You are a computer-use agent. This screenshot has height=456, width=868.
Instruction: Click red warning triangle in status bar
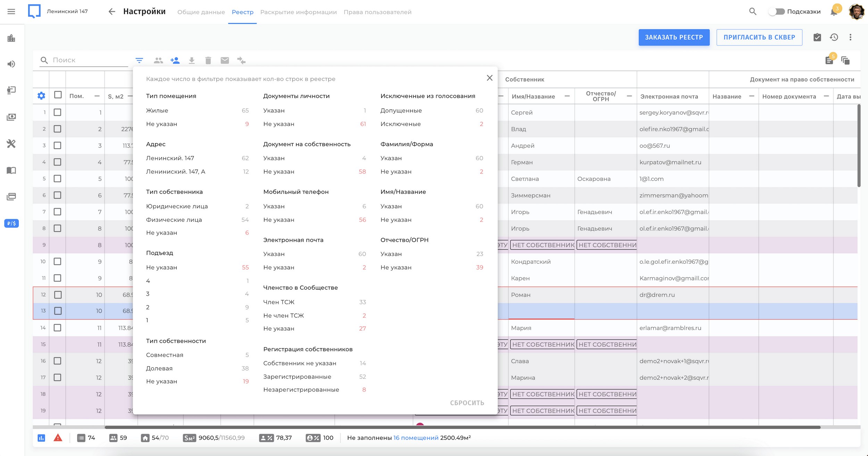[58, 438]
